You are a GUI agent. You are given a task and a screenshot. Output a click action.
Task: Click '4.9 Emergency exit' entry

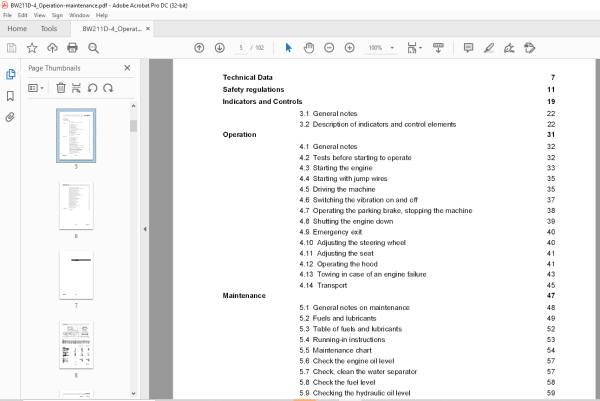(331, 232)
